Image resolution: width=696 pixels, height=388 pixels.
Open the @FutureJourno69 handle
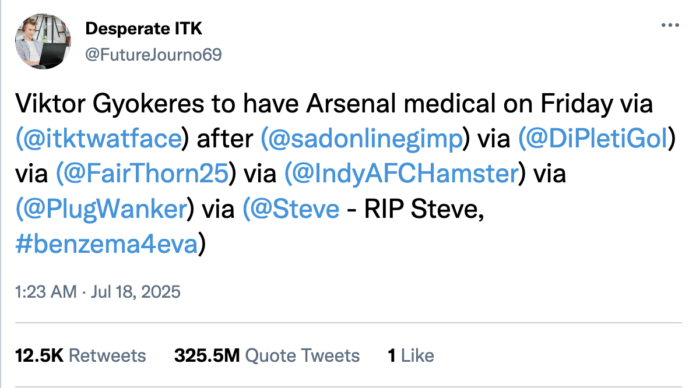153,55
